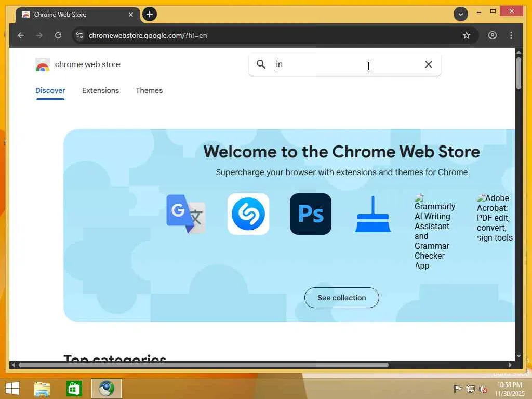This screenshot has width=532, height=399.
Task: Click the vertical scrollbar thumb
Action: (518, 73)
